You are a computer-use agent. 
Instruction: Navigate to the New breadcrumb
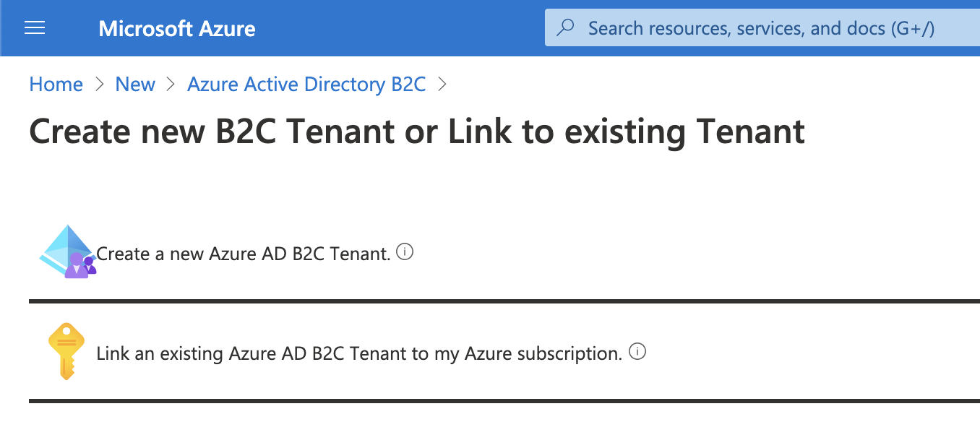(x=135, y=85)
